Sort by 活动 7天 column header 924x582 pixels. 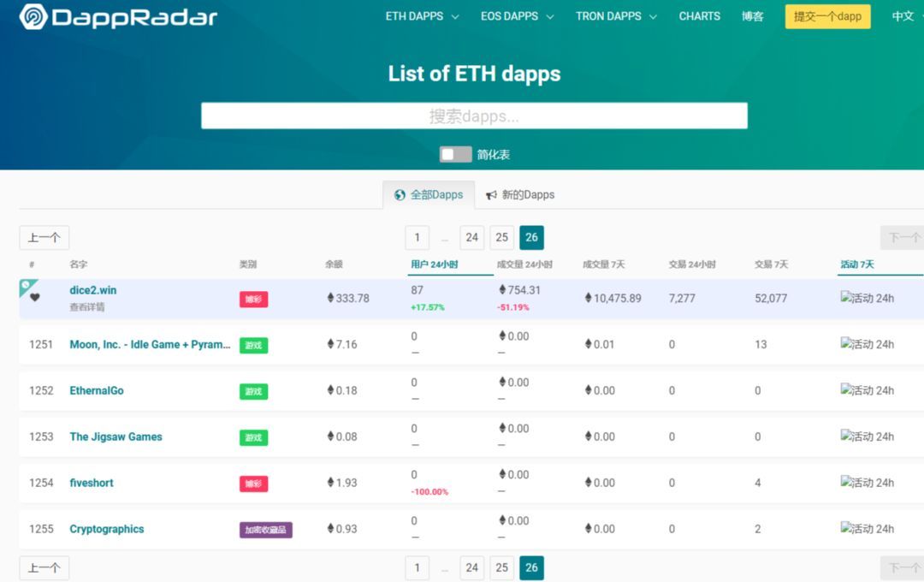(x=857, y=264)
